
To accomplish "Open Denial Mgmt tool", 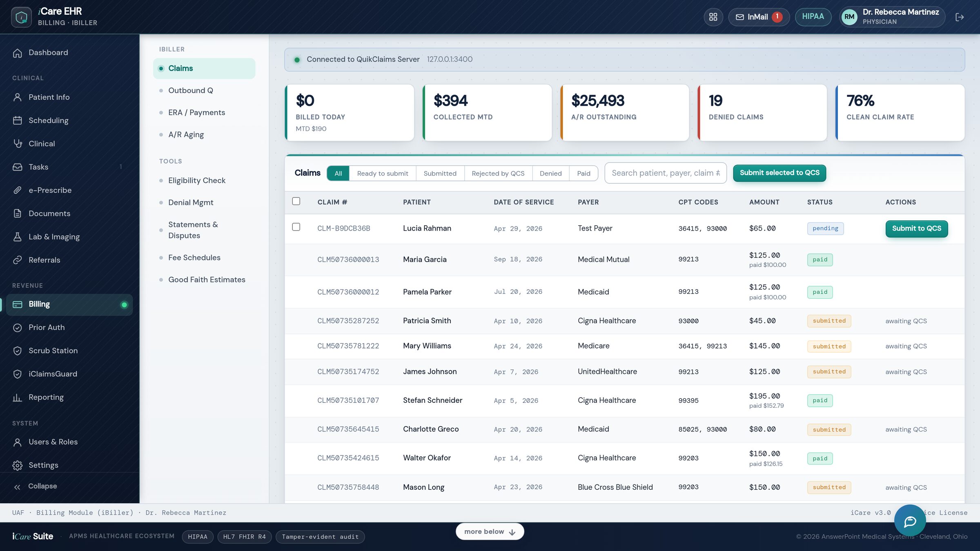I will click(x=204, y=202).
